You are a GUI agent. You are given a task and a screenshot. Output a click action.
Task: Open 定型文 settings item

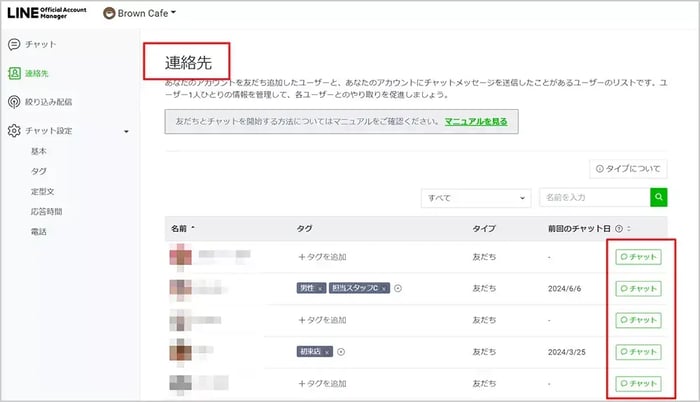click(x=42, y=191)
